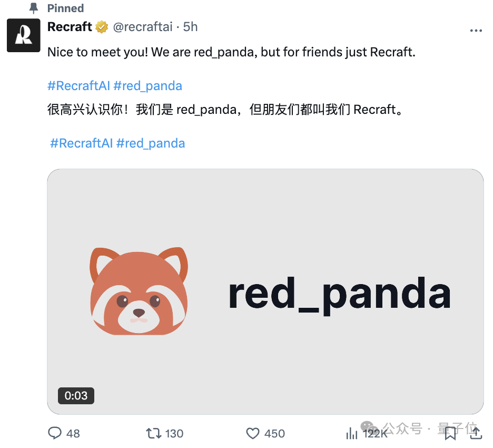This screenshot has height=448, width=493.
Task: Open the 5h post timestamp
Action: tap(191, 27)
